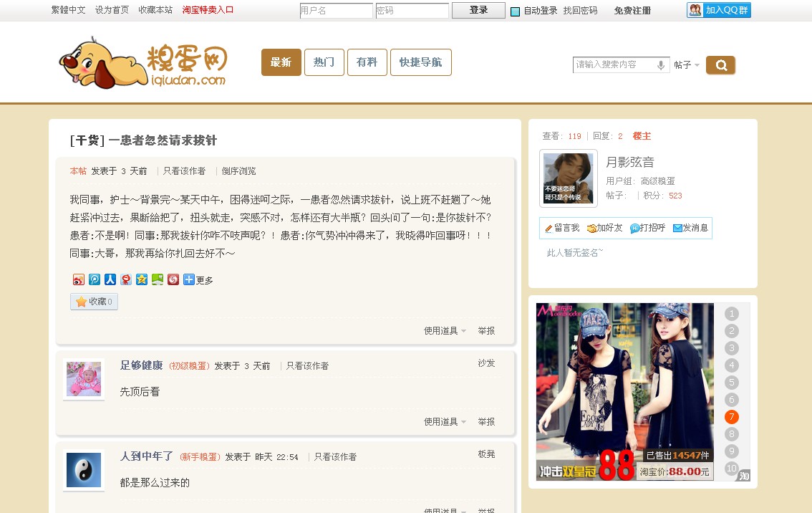Focus the 用户名 username field
The width and height of the screenshot is (812, 513).
[x=336, y=11]
